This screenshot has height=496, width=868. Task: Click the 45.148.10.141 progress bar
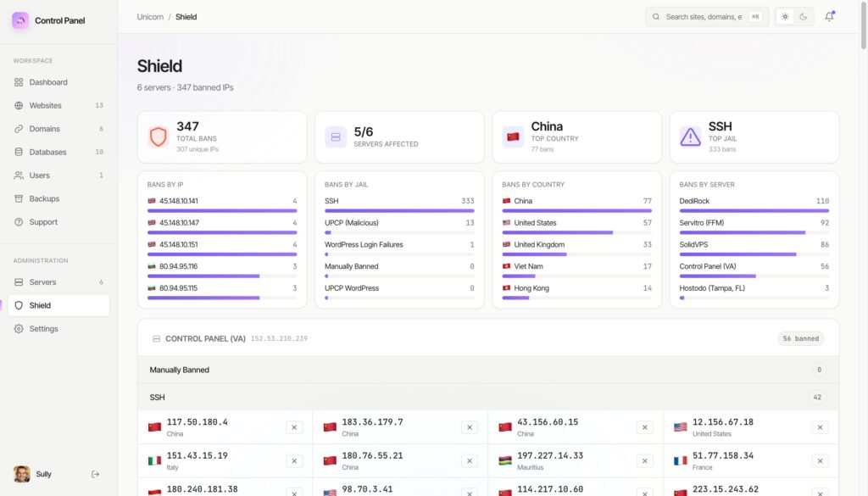point(222,211)
